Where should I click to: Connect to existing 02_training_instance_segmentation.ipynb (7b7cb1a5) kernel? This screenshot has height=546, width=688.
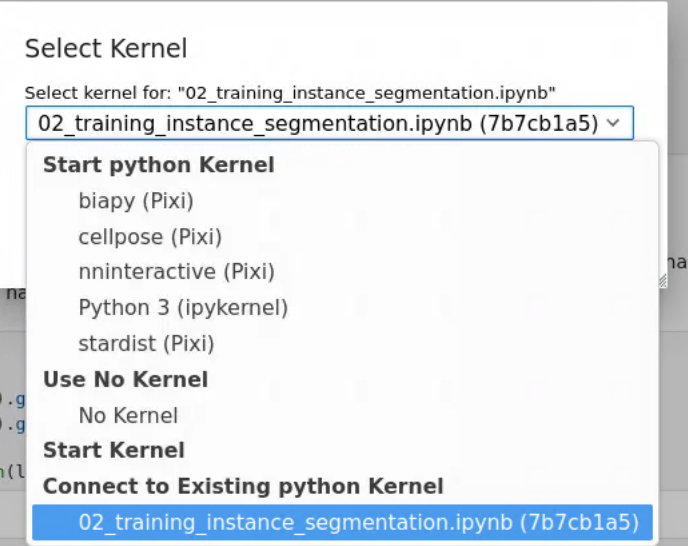(342, 522)
